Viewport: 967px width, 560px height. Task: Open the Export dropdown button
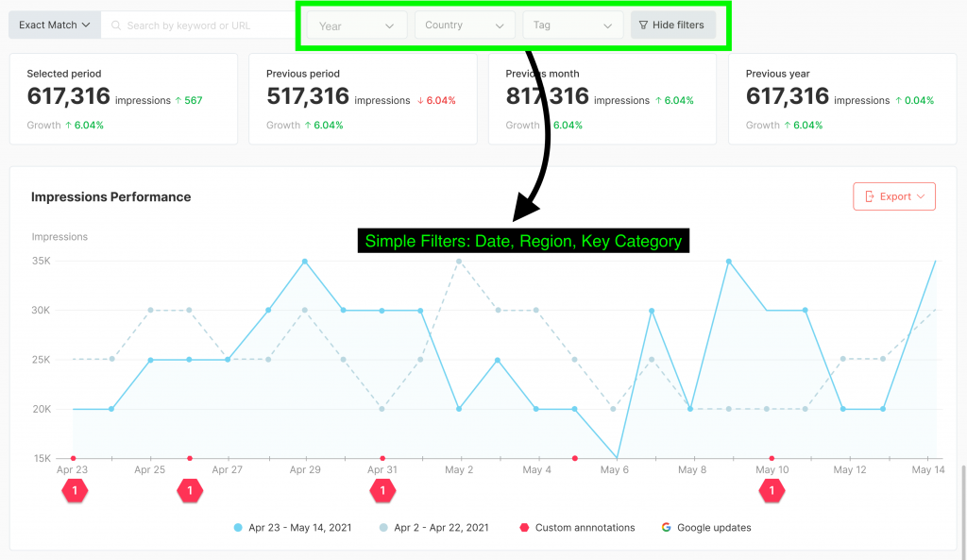pyautogui.click(x=894, y=196)
